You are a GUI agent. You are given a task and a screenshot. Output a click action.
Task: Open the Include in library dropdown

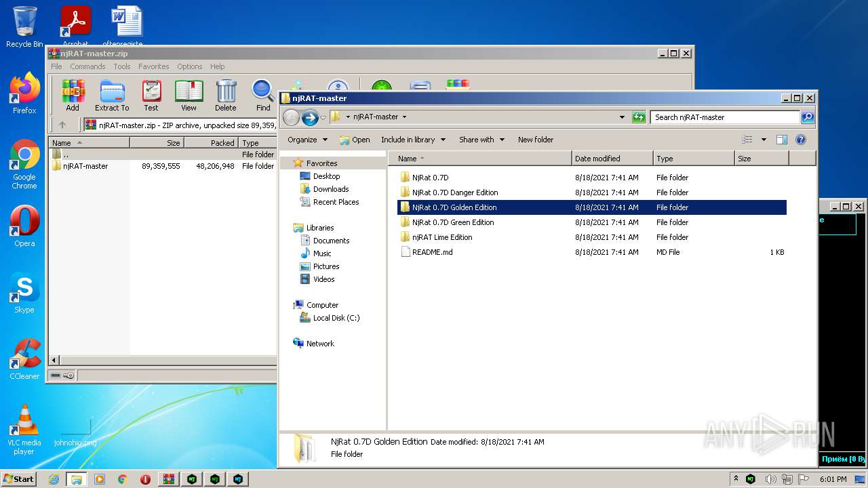point(413,140)
